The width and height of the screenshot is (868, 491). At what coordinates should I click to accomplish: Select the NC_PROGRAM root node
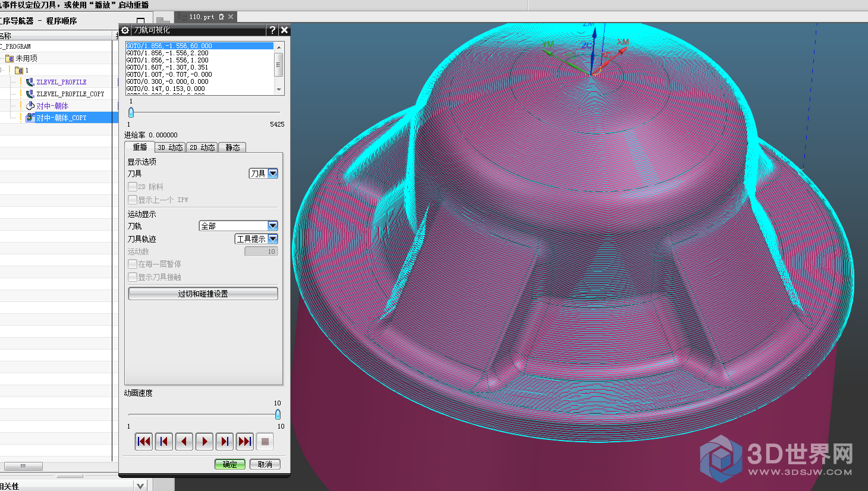(x=15, y=46)
